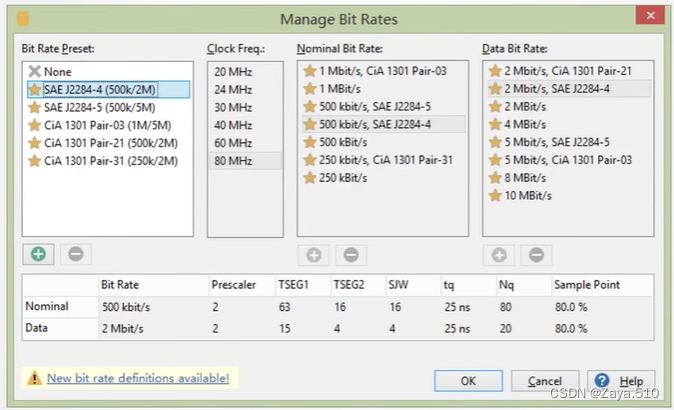Click the Nominal row header
Viewport: 674px width, 410px height.
61,306
